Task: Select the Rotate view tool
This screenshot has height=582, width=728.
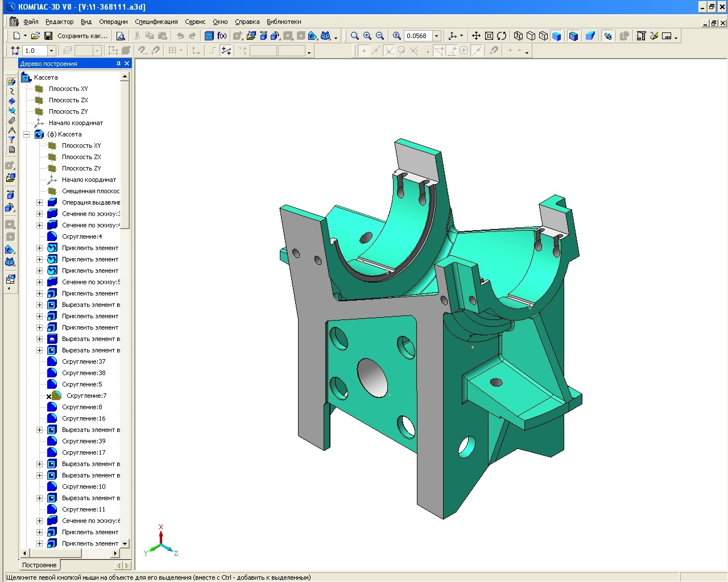Action: (502, 36)
